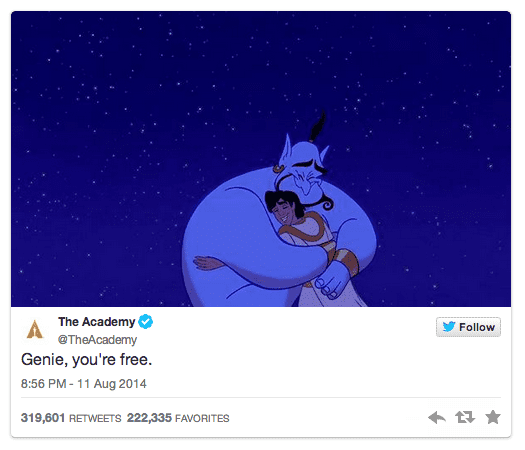Viewport: 525px width, 450px height.
Task: Open The Academy's gold logo avatar
Action: point(35,329)
